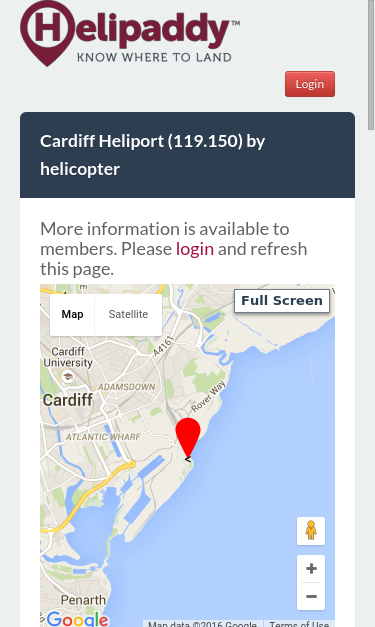Click the Helipaddy wordmark text
Viewport: 375px width, 627px height.
click(x=152, y=32)
